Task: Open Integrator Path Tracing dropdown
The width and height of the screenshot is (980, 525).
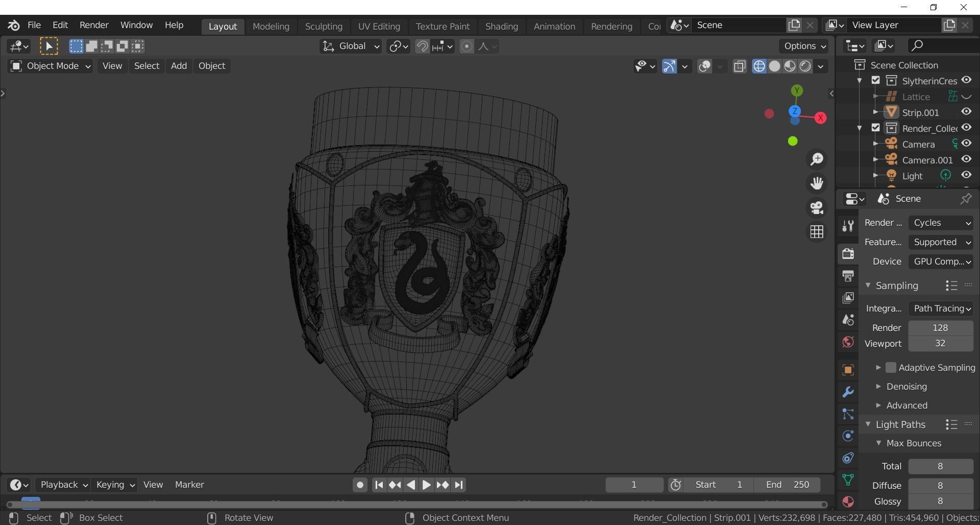Action: tap(941, 308)
